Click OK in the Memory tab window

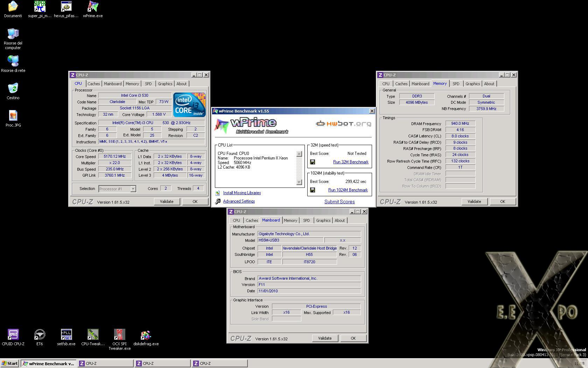[x=503, y=202]
